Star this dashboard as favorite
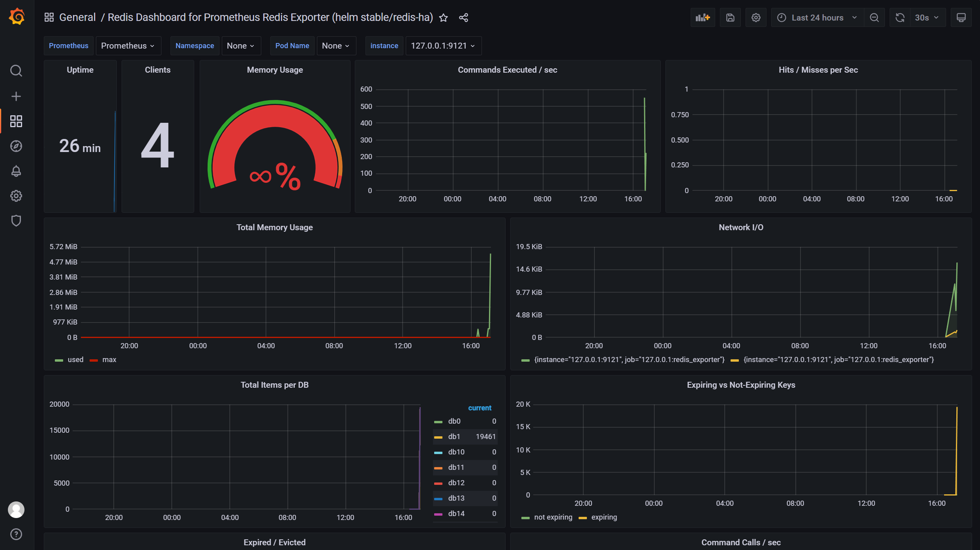 coord(444,18)
